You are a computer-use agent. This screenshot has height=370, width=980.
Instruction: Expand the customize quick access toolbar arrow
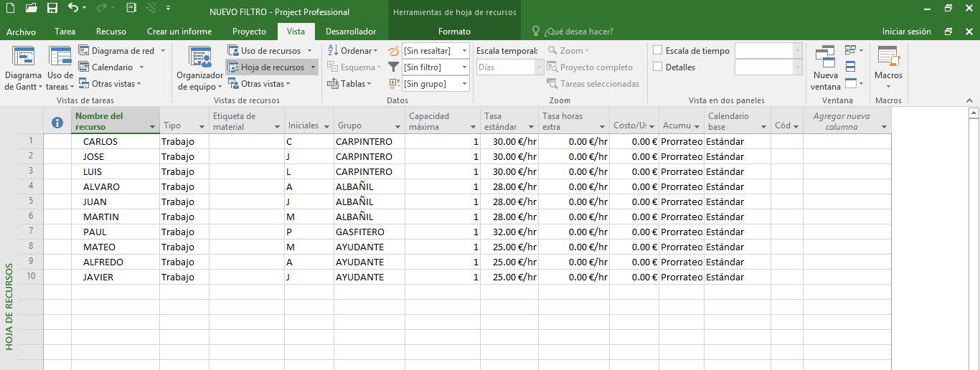(x=168, y=9)
